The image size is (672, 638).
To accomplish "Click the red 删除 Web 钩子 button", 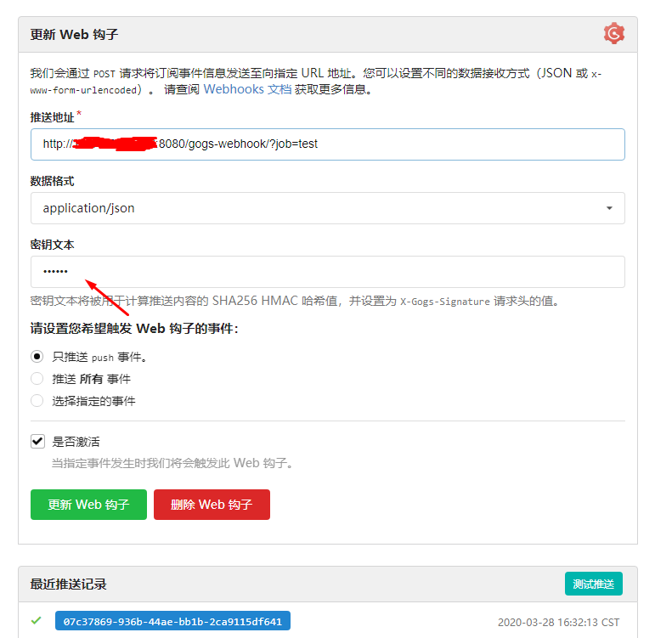I will pyautogui.click(x=212, y=505).
